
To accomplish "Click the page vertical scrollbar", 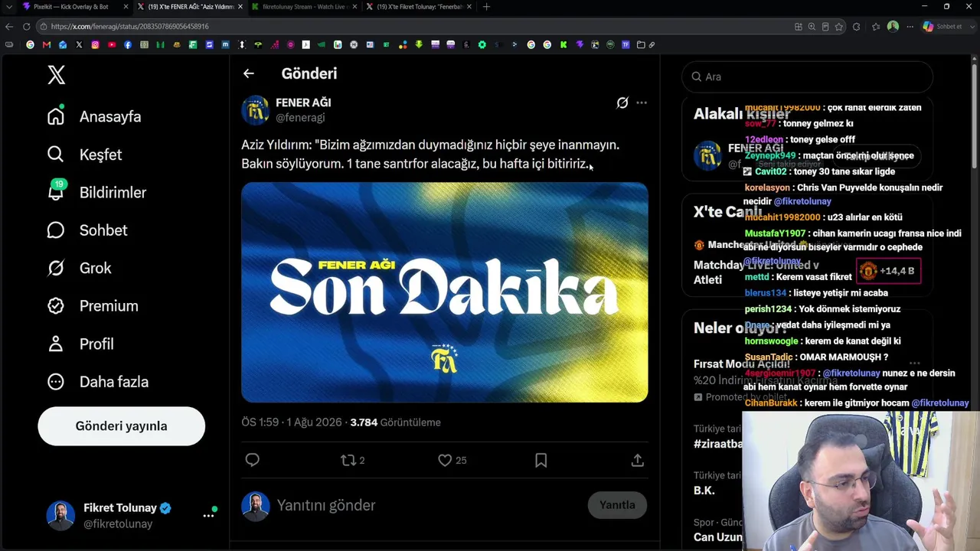I will tap(975, 115).
